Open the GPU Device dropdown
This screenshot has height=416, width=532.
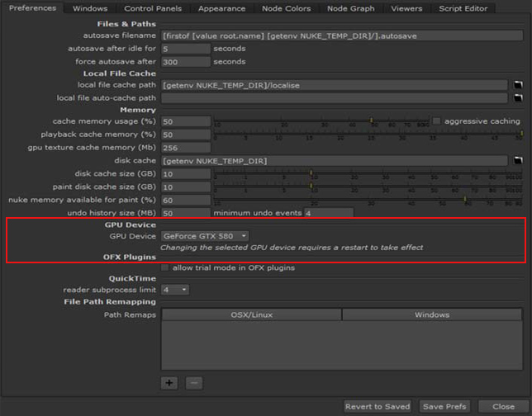click(205, 236)
